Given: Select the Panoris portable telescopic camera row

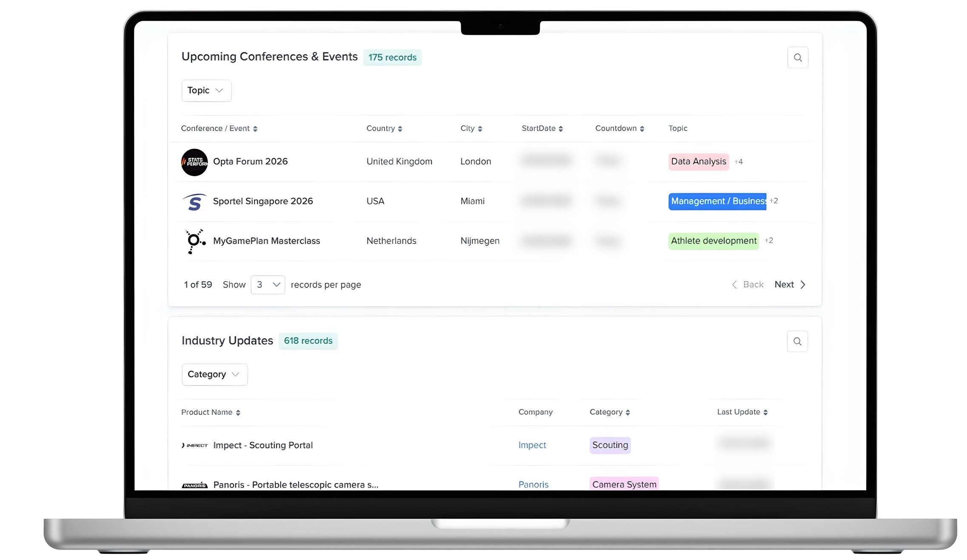Looking at the screenshot, I should [296, 484].
